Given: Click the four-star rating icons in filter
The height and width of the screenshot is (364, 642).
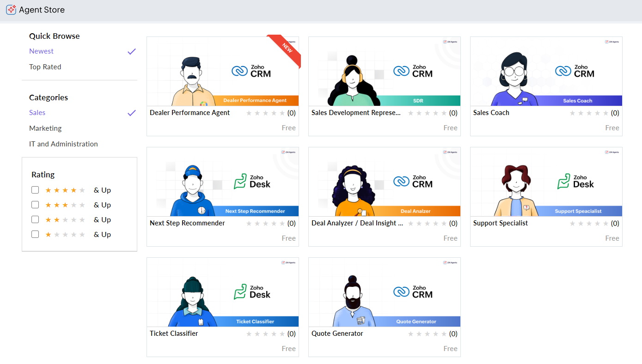Looking at the screenshot, I should [65, 190].
